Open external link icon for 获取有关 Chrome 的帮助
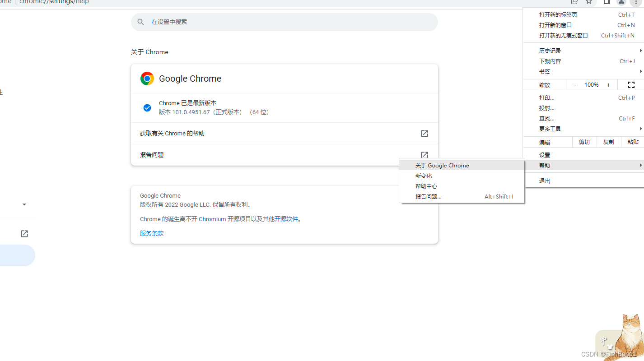Image resolution: width=644 pixels, height=361 pixels. click(425, 134)
